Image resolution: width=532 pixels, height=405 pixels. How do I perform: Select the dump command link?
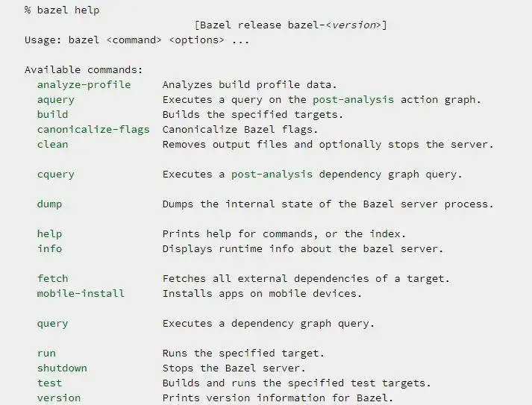tap(49, 204)
